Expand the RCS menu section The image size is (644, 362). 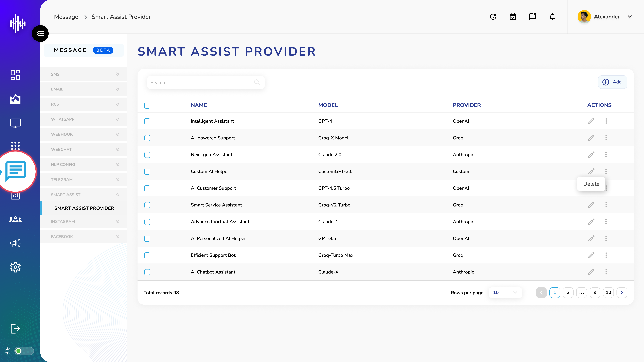84,104
